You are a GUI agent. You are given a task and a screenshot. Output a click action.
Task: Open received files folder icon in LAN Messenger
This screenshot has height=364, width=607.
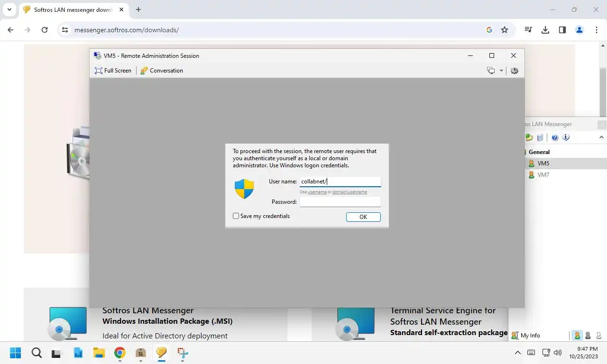(x=529, y=137)
